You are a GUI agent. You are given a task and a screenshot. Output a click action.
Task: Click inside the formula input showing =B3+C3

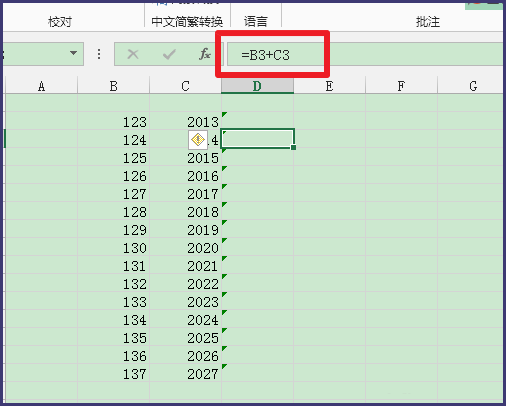click(365, 54)
